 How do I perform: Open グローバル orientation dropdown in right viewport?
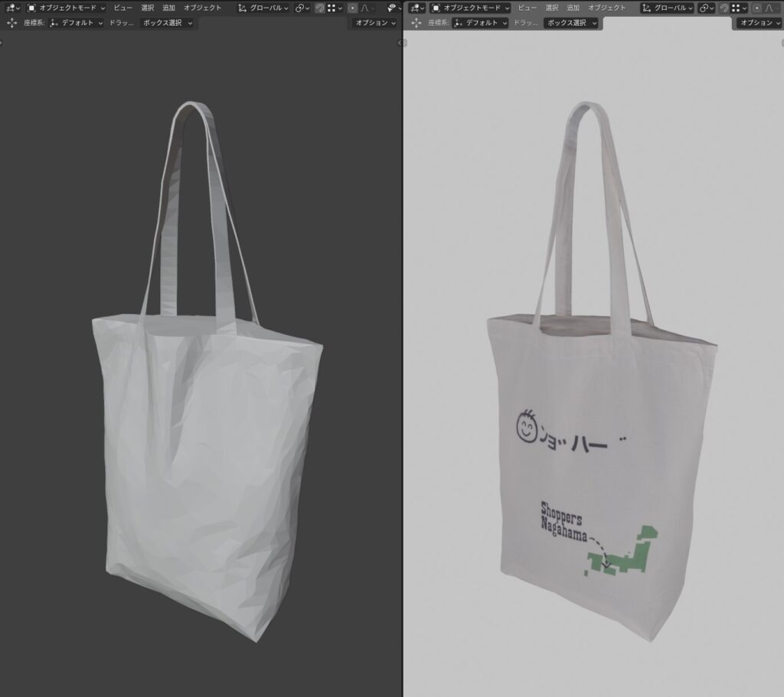668,8
